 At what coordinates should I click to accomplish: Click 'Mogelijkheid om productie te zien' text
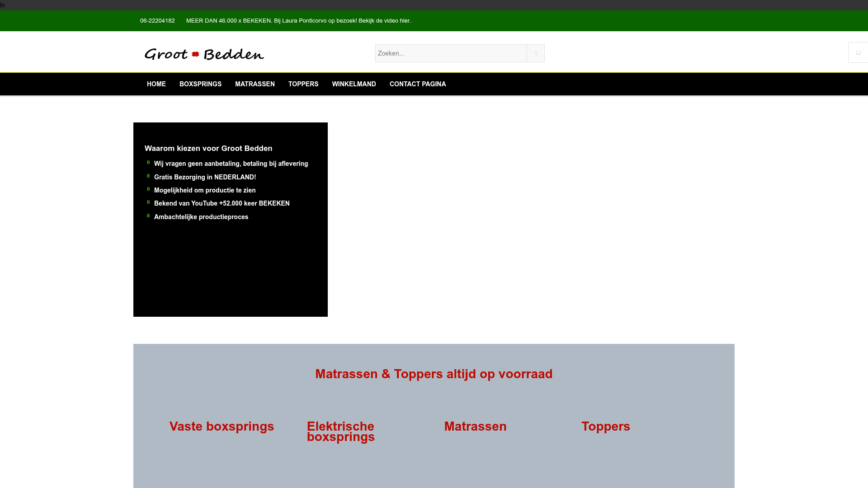pyautogui.click(x=205, y=190)
